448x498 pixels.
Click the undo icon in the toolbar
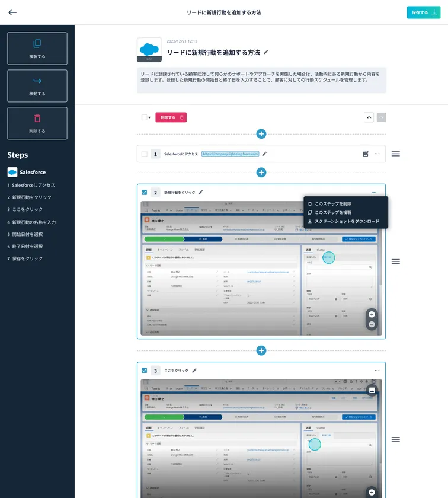click(369, 117)
